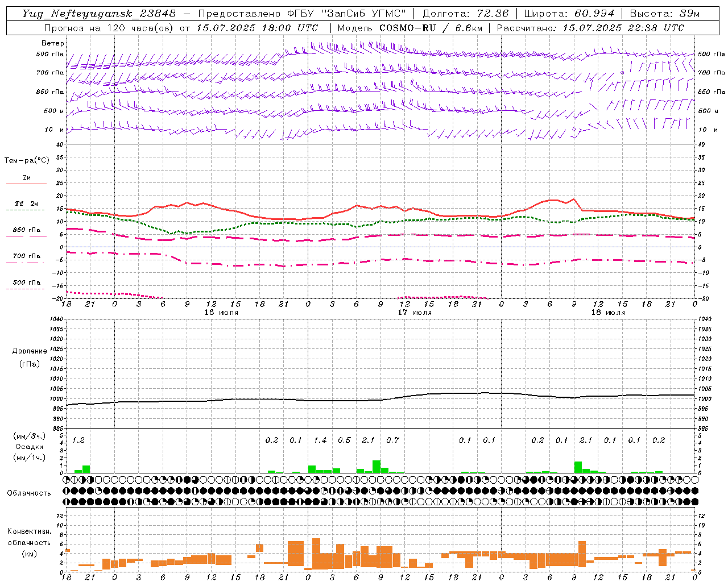Image resolution: width=728 pixels, height=582 pixels.
Task: Click the Облачность cloudiness row label
Action: (29, 493)
